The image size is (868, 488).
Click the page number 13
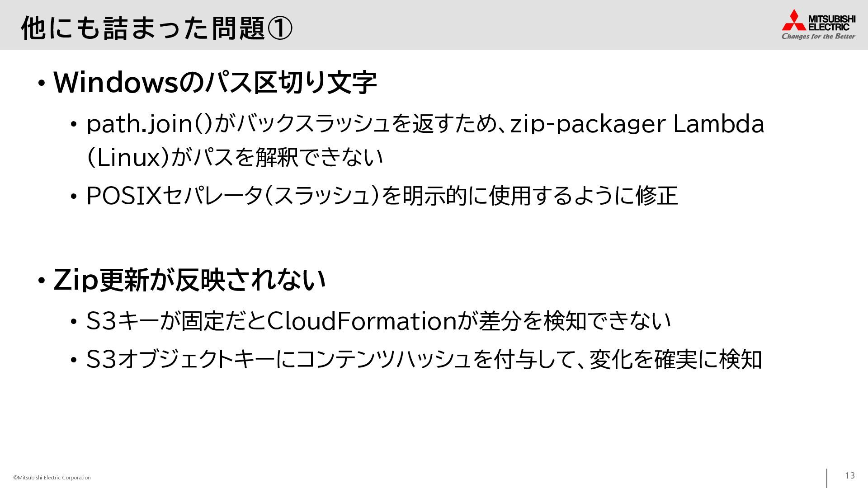tap(849, 475)
